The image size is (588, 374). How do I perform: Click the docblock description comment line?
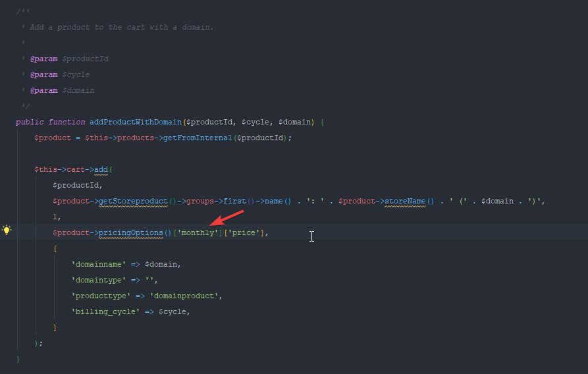[121, 27]
